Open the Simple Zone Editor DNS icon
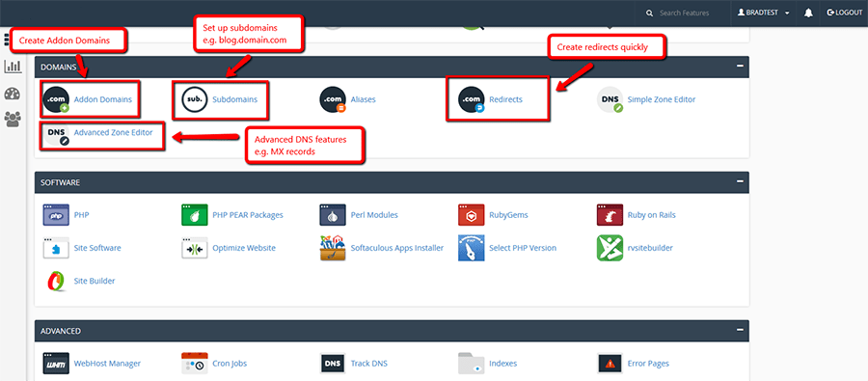The height and width of the screenshot is (381, 868). [x=610, y=100]
